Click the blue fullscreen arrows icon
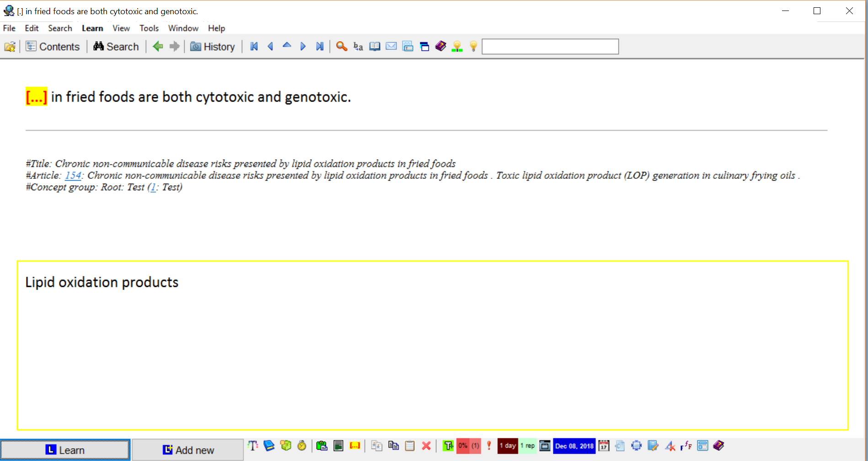The height and width of the screenshot is (461, 868). (x=636, y=445)
